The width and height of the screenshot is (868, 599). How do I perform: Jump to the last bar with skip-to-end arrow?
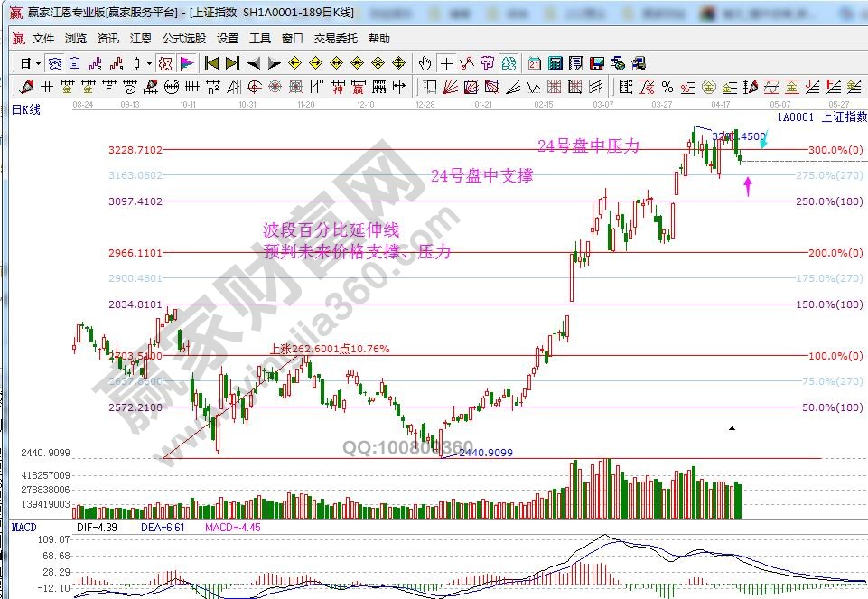tap(232, 63)
